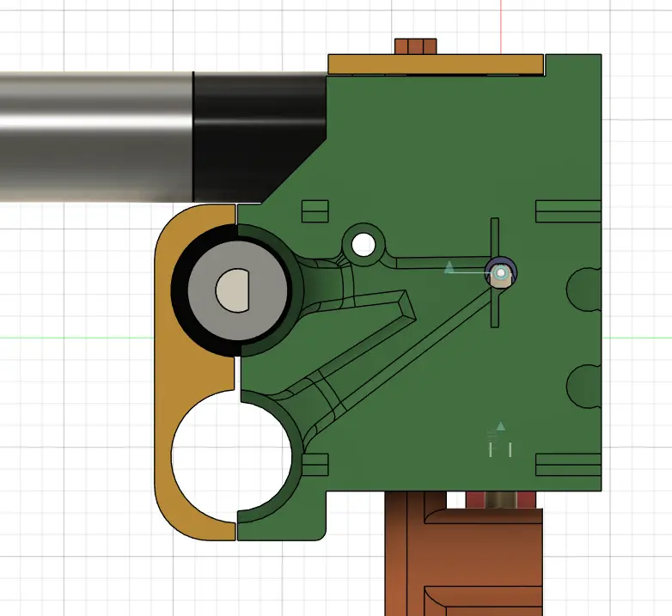Viewport: 672px width, 616px height.
Task: Click the triangle joint flag left of the pivot
Action: coord(449,268)
